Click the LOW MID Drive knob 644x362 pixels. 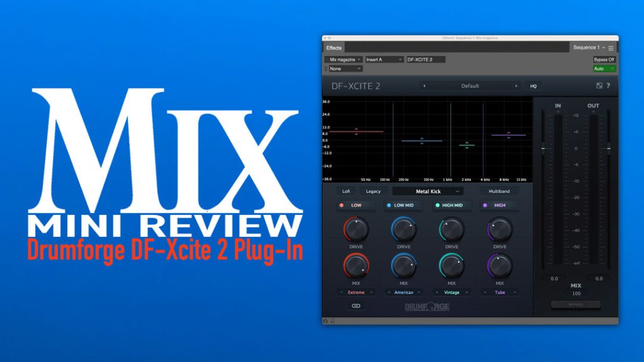pyautogui.click(x=404, y=229)
